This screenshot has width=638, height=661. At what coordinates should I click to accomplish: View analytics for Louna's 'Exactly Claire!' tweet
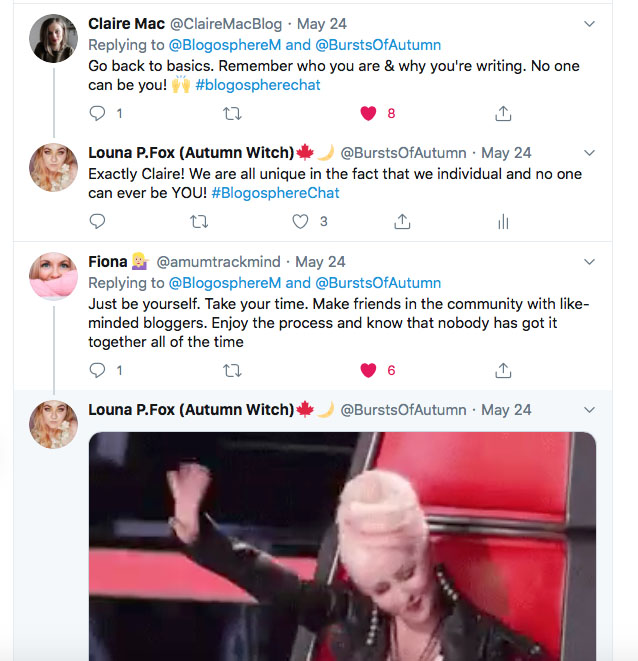click(x=503, y=221)
